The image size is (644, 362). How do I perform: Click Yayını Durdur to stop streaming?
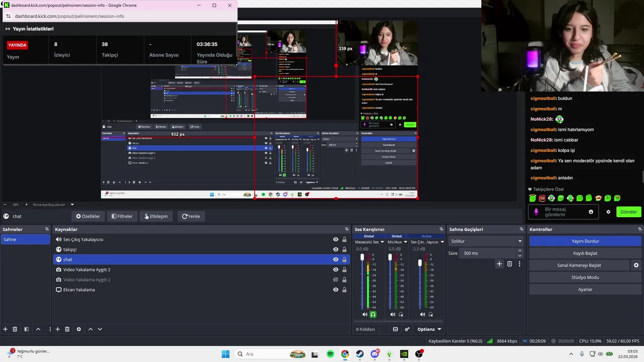point(585,241)
